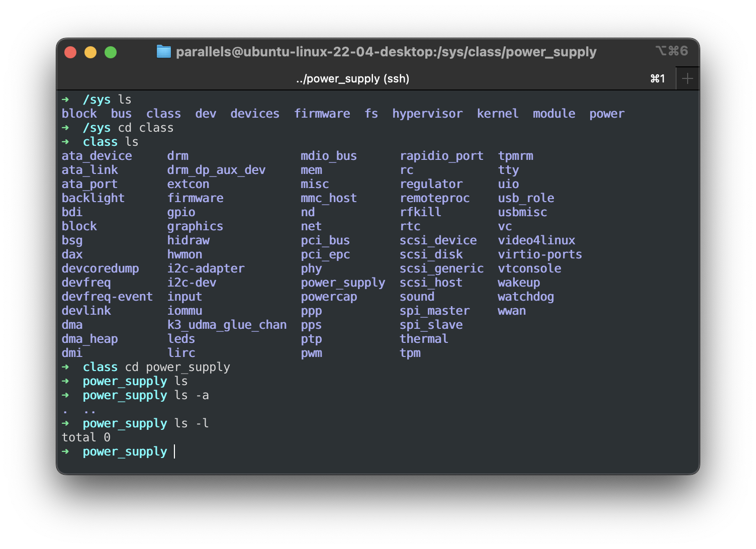Click the ⌘1 shortcut label on the tab bar
This screenshot has height=549, width=756.
pyautogui.click(x=657, y=78)
